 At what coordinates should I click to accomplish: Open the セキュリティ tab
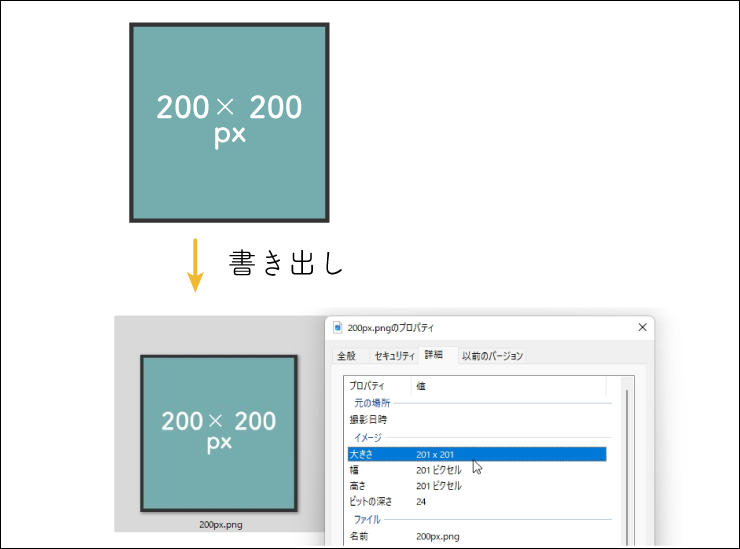coord(394,356)
